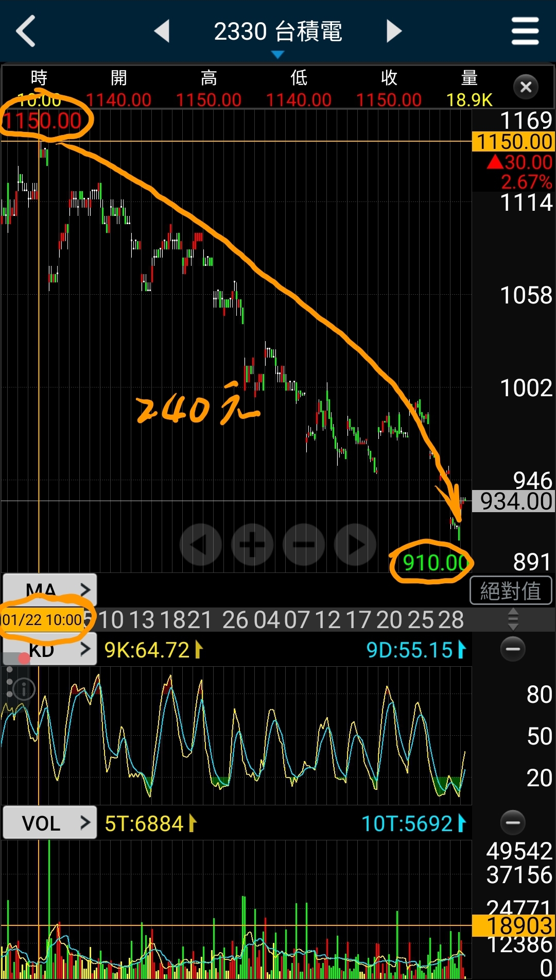556x980 pixels.
Task: Expand the MA indicator options
Action: [50, 588]
